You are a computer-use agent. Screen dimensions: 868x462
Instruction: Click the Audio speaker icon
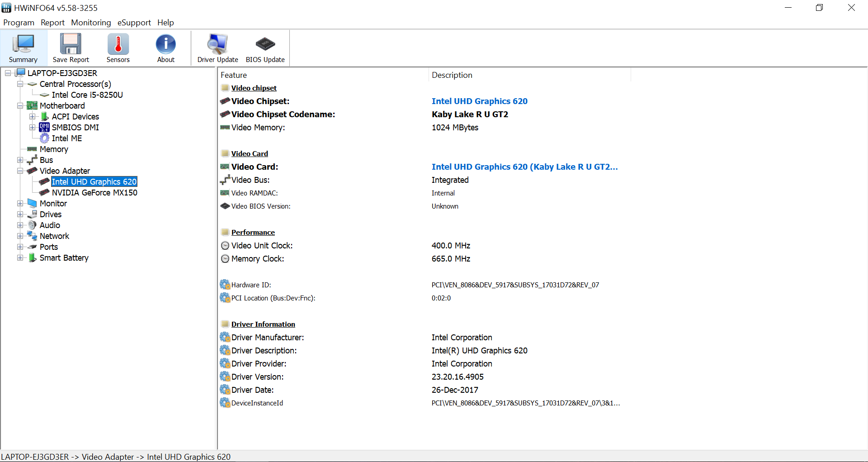(x=32, y=225)
